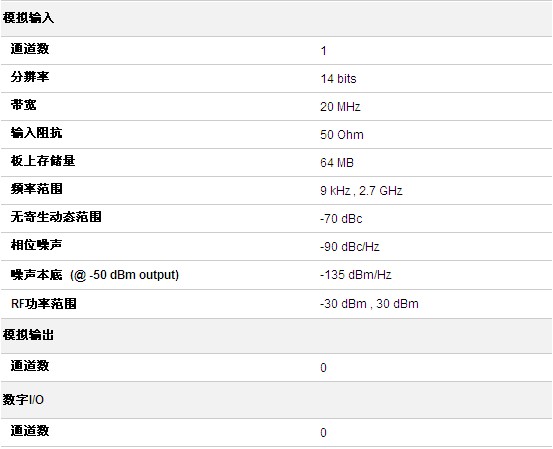
Task: Click the 带宽 label
Action: (23, 105)
